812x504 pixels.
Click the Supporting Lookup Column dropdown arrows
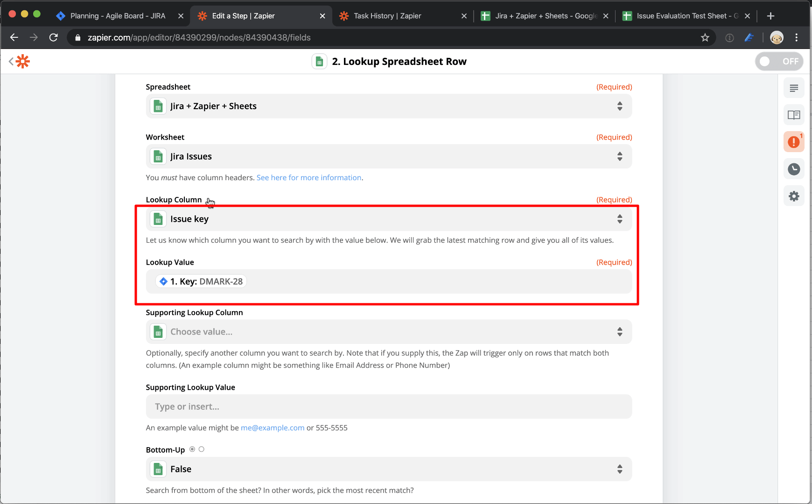click(620, 332)
